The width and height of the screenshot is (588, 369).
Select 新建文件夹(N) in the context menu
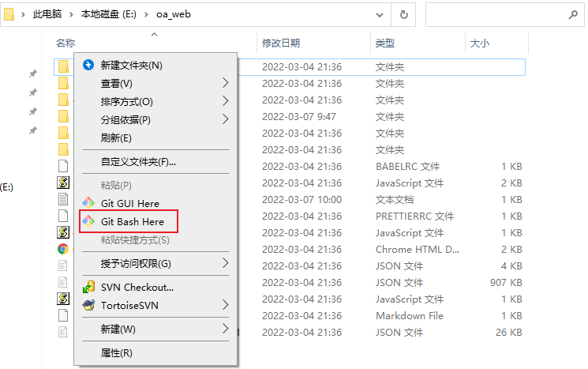[x=131, y=66]
